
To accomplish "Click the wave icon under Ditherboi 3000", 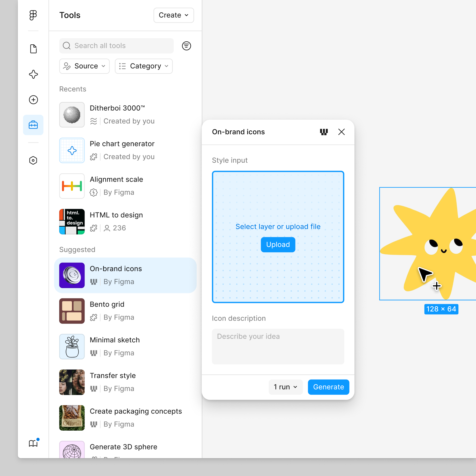I will 93,121.
